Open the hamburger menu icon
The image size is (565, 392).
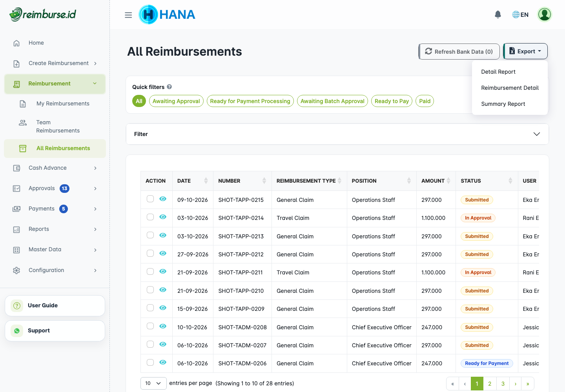128,15
